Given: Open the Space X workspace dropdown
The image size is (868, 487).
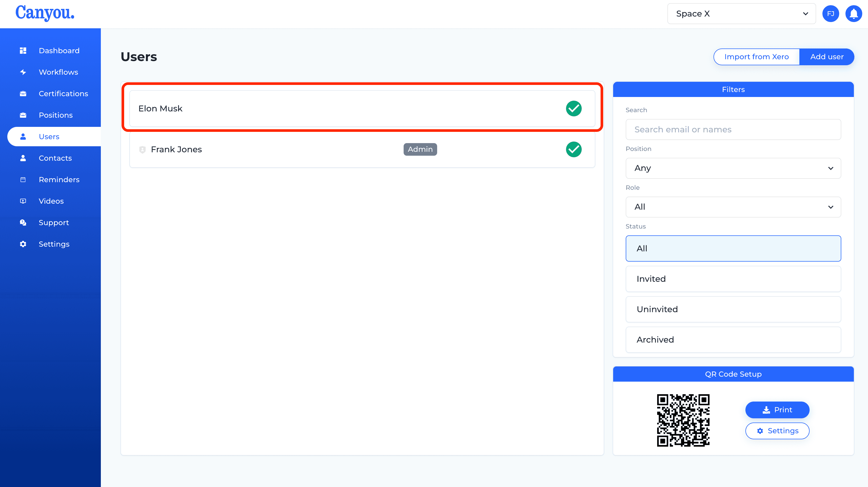Looking at the screenshot, I should click(741, 14).
